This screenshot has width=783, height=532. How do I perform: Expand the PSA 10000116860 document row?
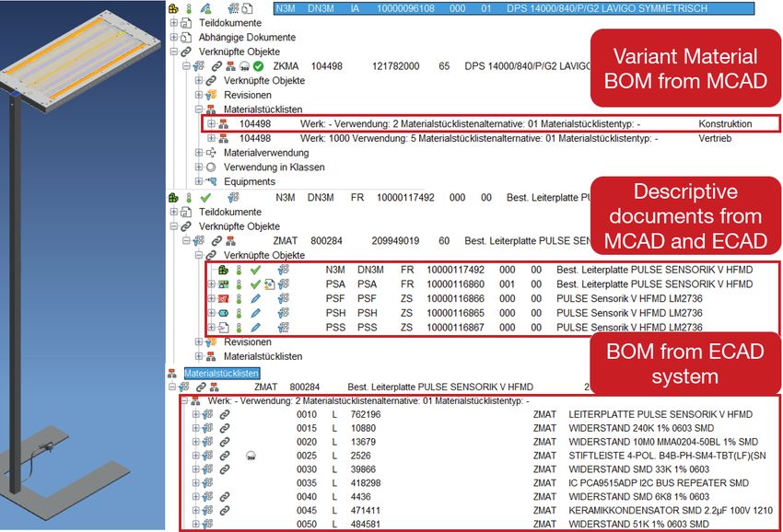coord(211,284)
